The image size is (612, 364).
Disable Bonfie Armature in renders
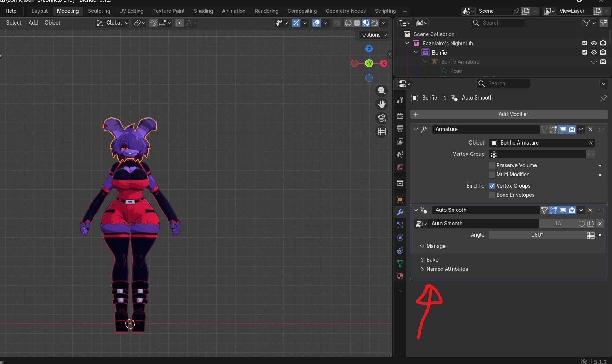pos(603,61)
